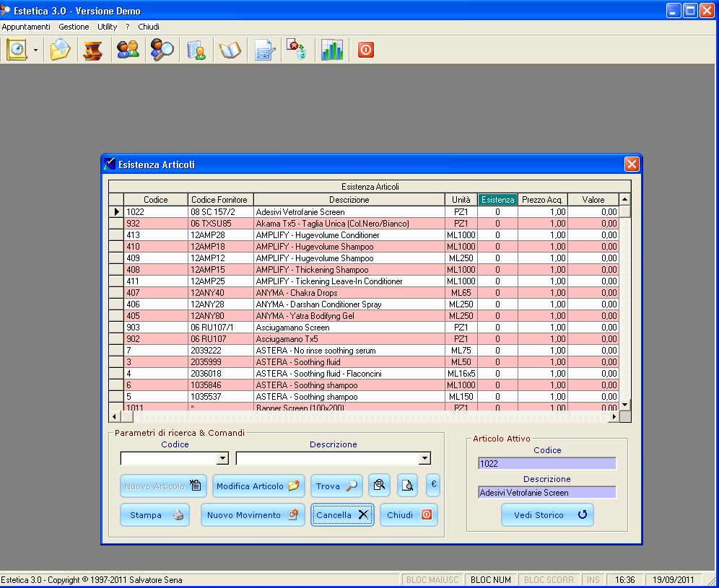The image size is (719, 588).
Task: Click the 16:36 time in status bar
Action: click(x=625, y=580)
